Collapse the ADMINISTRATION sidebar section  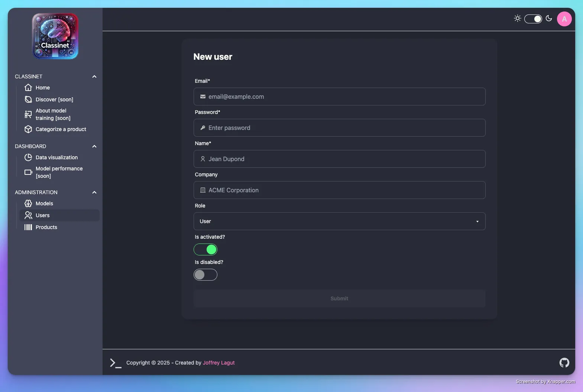[94, 192]
